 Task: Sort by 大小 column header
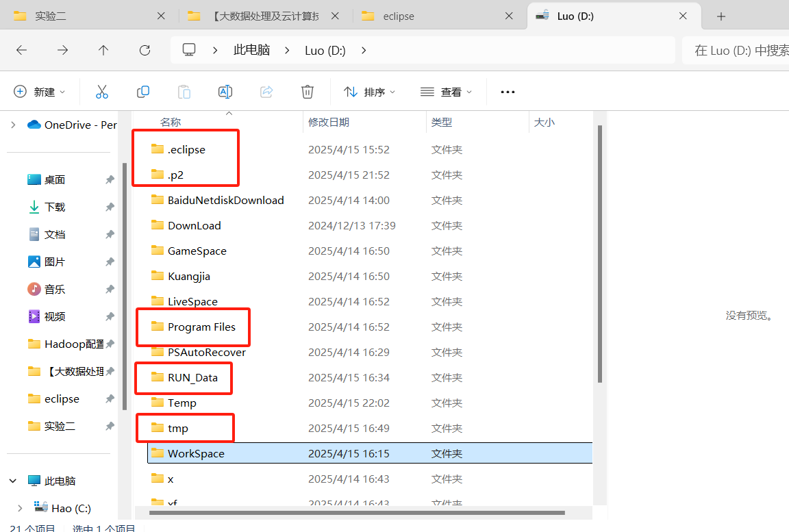tap(544, 122)
